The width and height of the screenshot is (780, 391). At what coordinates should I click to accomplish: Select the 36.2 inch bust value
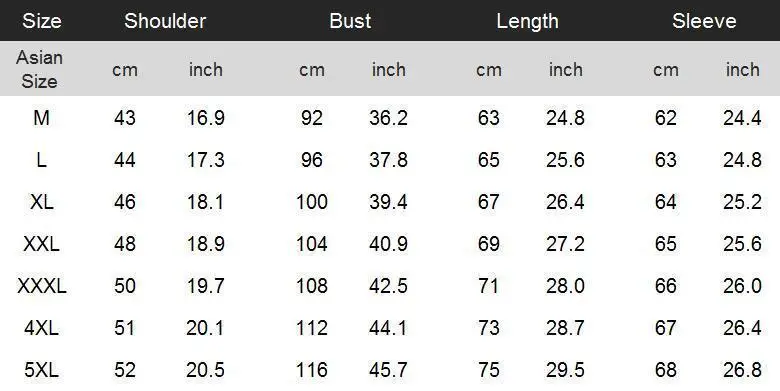point(389,118)
